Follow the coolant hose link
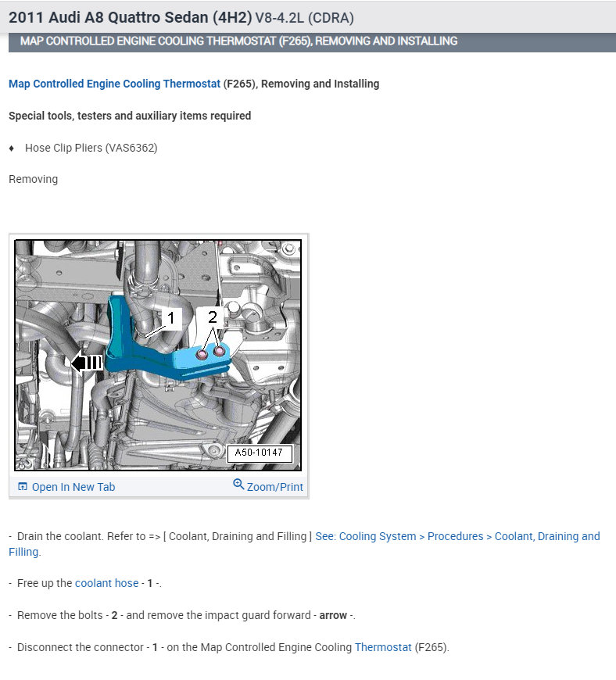Image resolution: width=616 pixels, height=680 pixels. tap(107, 583)
